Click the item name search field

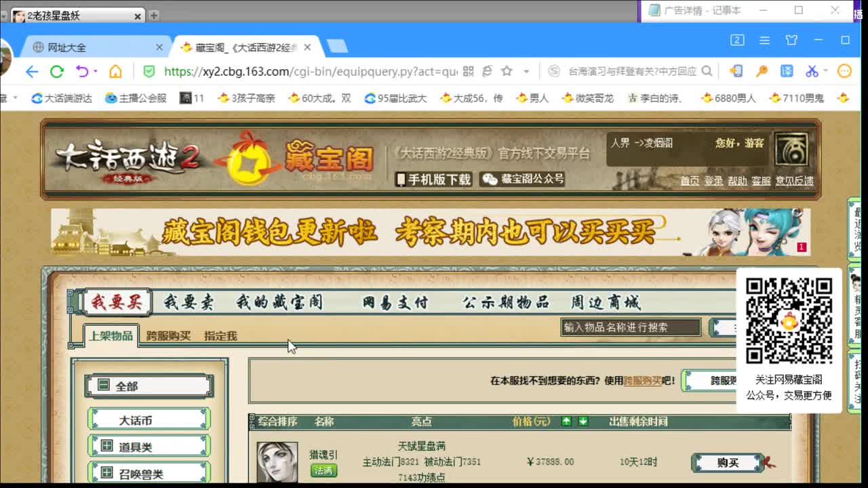[x=631, y=327]
